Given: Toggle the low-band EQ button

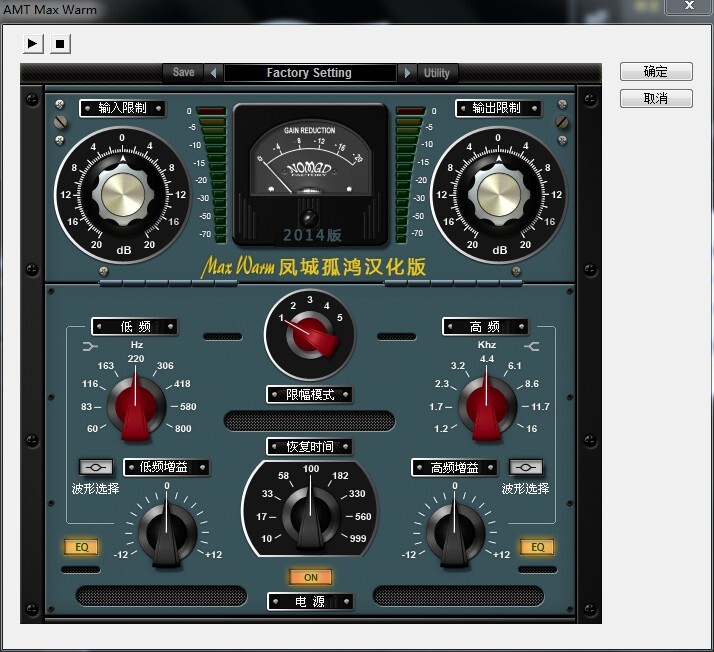Looking at the screenshot, I should (82, 547).
